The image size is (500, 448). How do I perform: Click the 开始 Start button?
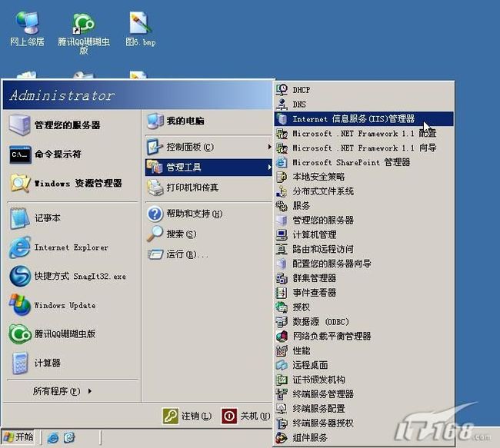18,437
